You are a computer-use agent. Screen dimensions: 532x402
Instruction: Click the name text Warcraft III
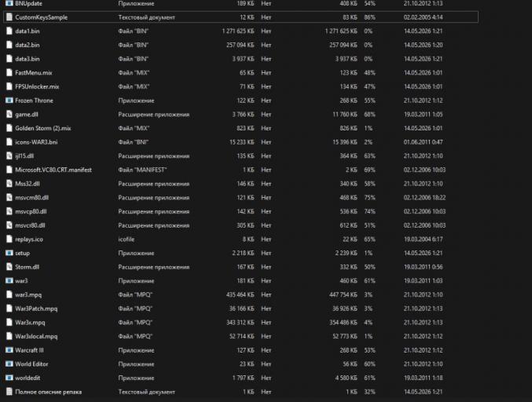[x=29, y=350]
